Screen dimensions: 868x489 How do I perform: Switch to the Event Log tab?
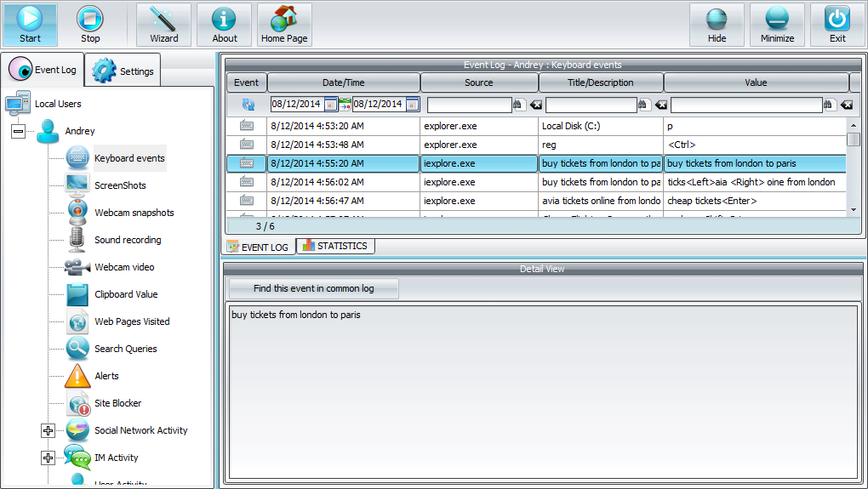[43, 70]
